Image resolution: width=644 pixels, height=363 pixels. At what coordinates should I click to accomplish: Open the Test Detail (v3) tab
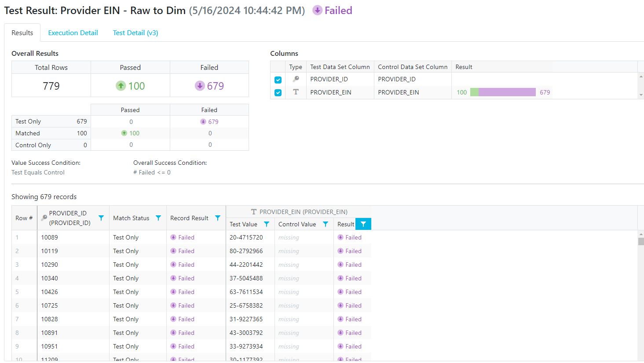[135, 33]
